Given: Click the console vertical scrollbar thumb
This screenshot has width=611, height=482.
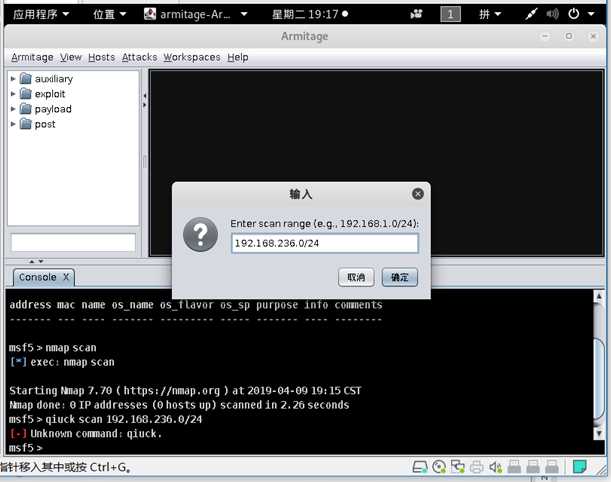Looking at the screenshot, I should (599, 380).
